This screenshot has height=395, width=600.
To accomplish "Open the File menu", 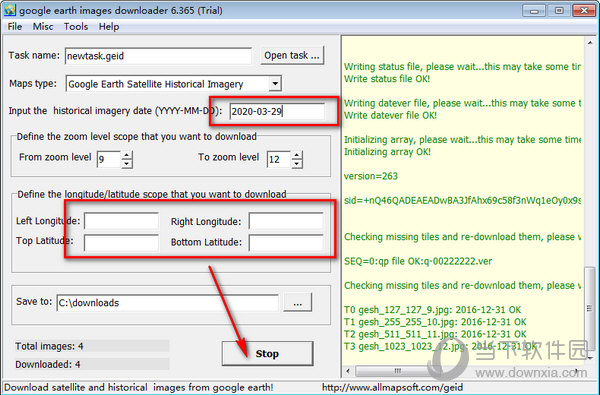I will click(15, 27).
